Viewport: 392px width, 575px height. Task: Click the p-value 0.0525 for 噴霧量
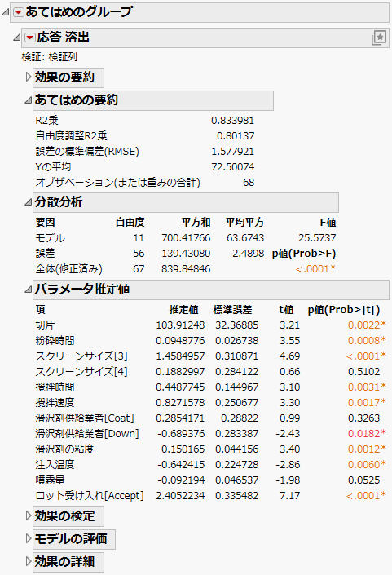pyautogui.click(x=363, y=480)
